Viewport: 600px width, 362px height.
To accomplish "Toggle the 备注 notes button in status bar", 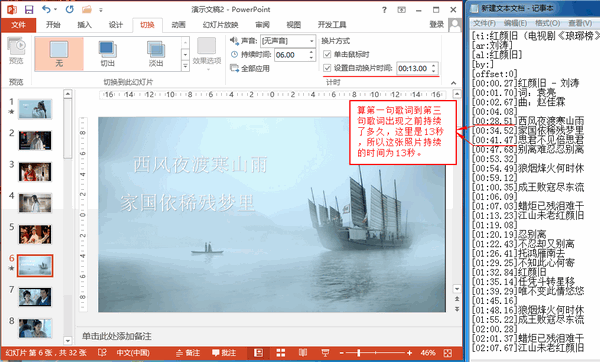I will (x=188, y=353).
